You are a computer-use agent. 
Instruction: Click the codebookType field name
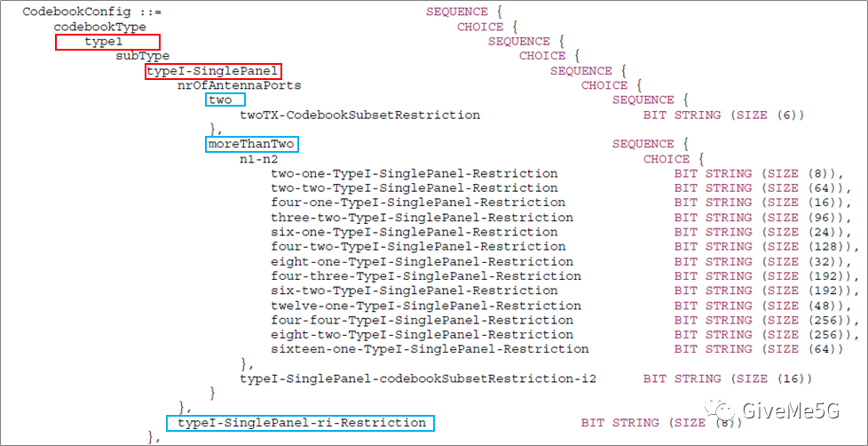coord(99,27)
